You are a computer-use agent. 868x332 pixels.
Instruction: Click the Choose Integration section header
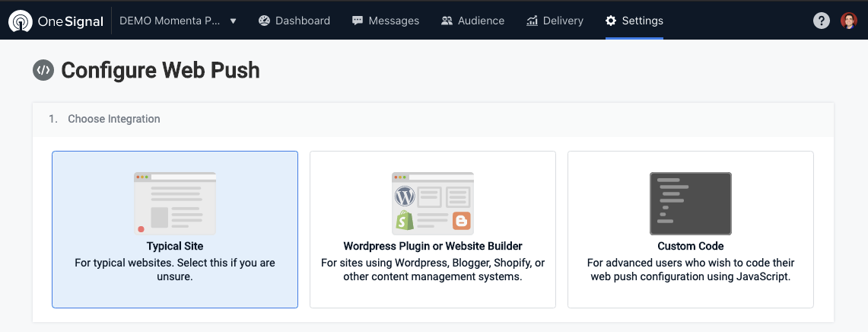(x=434, y=119)
